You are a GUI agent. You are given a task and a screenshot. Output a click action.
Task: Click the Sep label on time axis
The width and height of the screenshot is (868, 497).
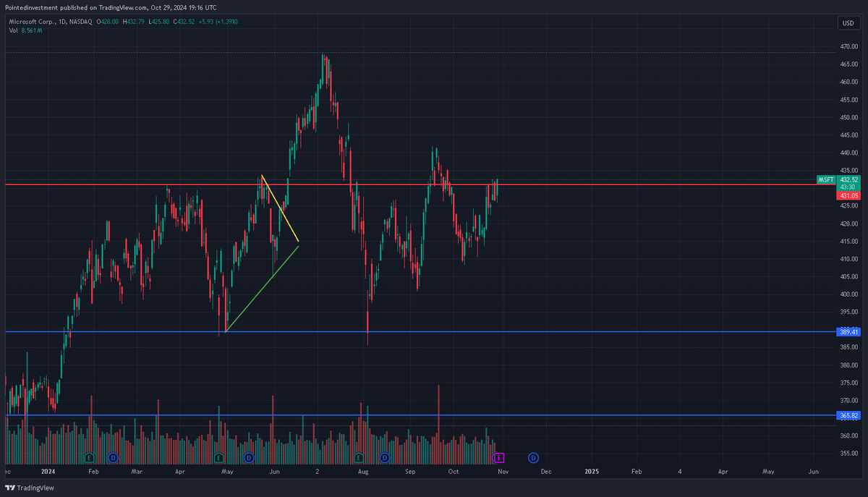click(410, 471)
